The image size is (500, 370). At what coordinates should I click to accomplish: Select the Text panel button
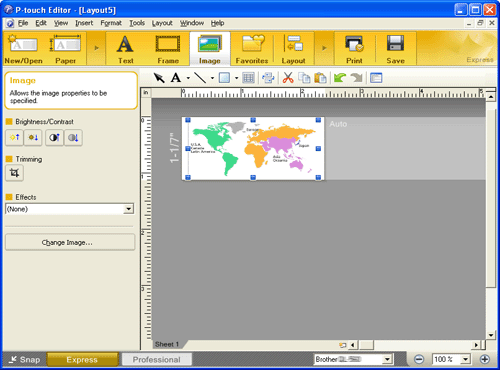pyautogui.click(x=126, y=49)
